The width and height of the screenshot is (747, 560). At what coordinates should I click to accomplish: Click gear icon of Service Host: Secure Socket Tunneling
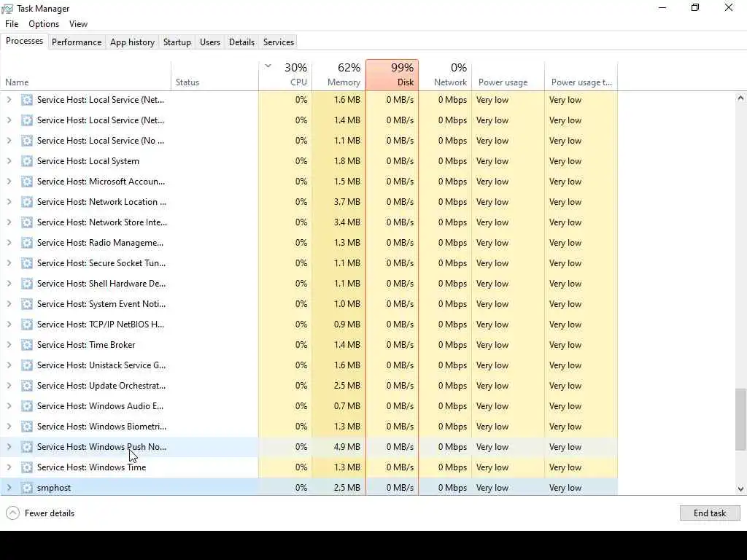coord(27,263)
